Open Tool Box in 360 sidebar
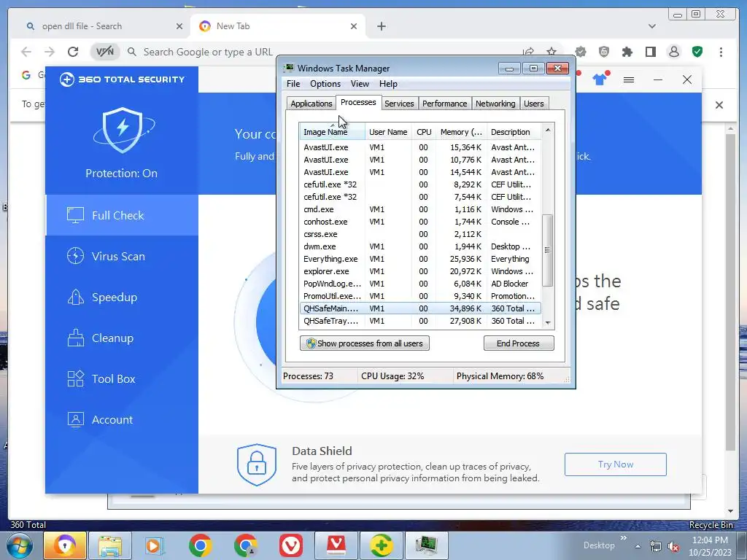Viewport: 747px width, 560px height. point(122,379)
